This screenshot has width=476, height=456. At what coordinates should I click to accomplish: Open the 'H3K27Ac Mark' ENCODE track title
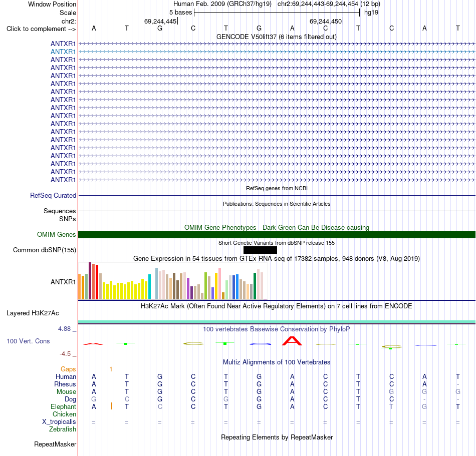tap(277, 306)
